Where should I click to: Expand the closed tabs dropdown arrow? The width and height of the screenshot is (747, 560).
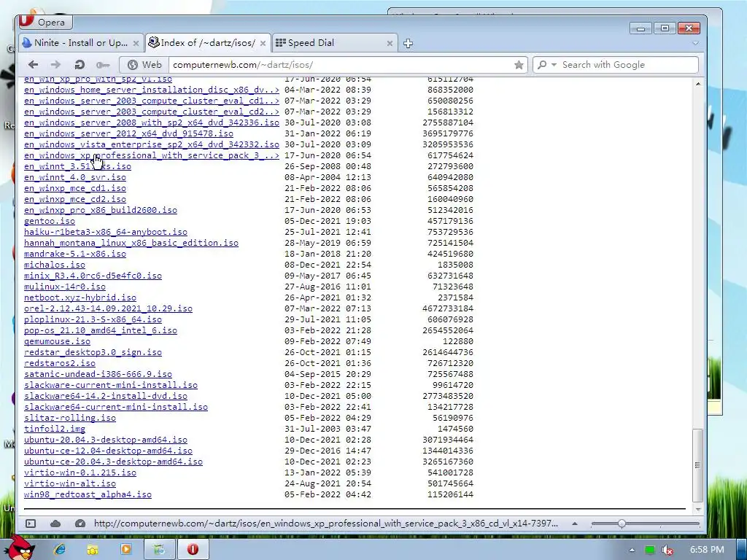695,43
